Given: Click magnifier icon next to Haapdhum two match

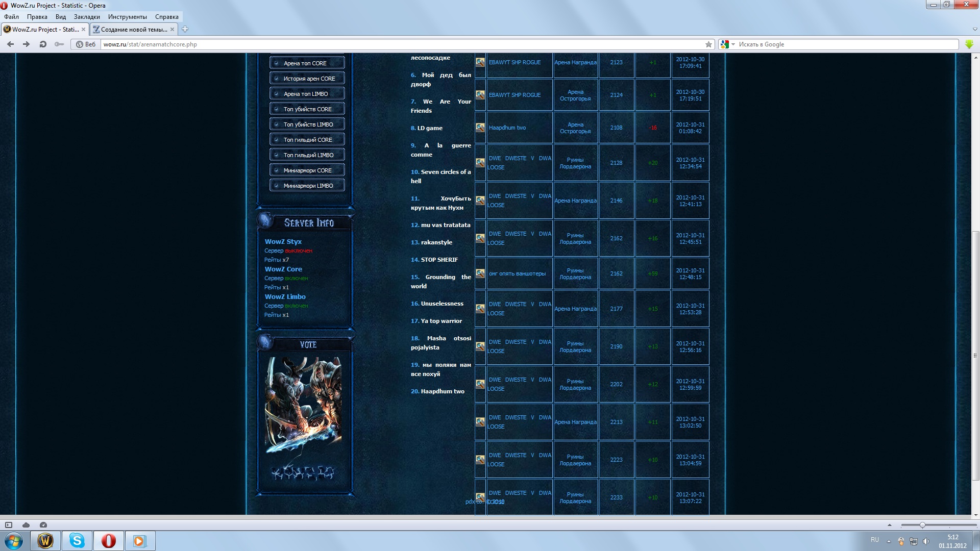Looking at the screenshot, I should tap(480, 128).
